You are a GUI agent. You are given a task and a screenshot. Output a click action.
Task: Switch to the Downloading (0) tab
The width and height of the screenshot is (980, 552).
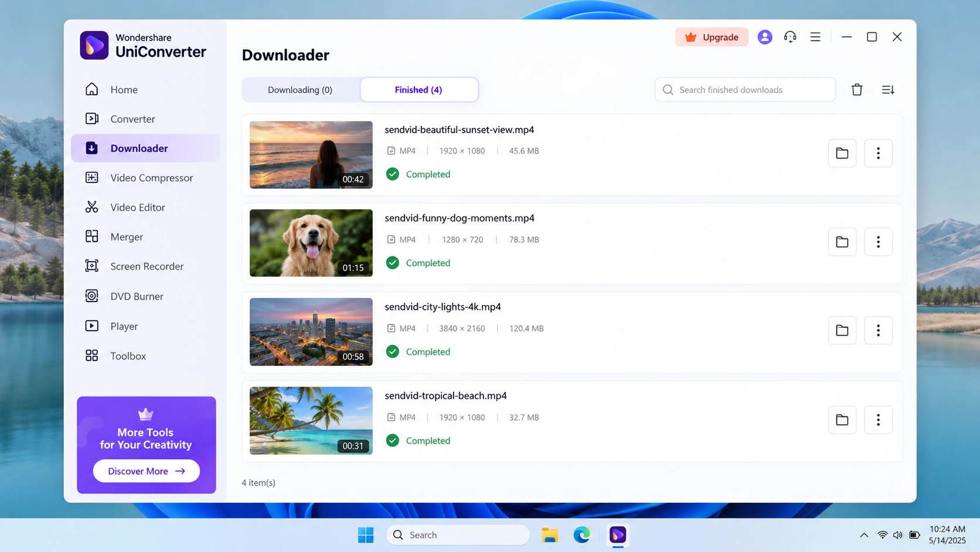[300, 90]
